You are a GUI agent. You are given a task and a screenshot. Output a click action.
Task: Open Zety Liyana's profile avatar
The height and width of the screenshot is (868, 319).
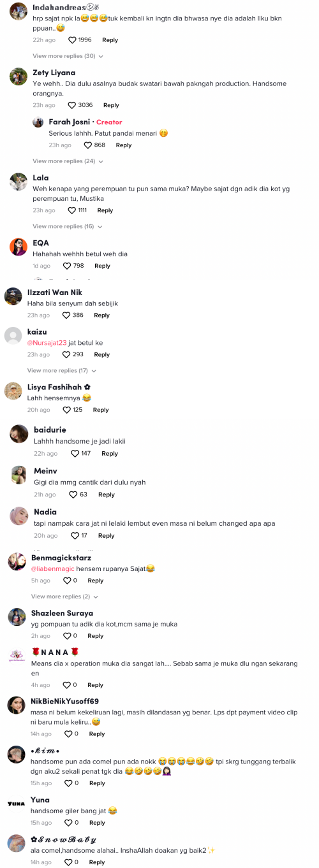pyautogui.click(x=19, y=76)
